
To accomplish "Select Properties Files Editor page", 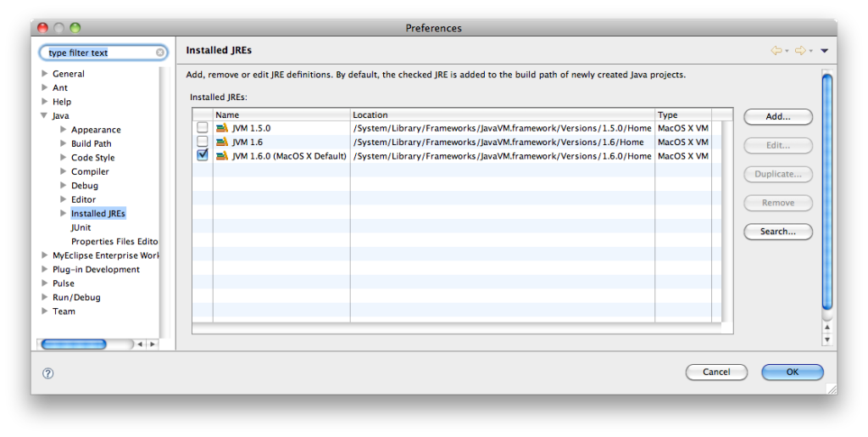I will coord(114,242).
